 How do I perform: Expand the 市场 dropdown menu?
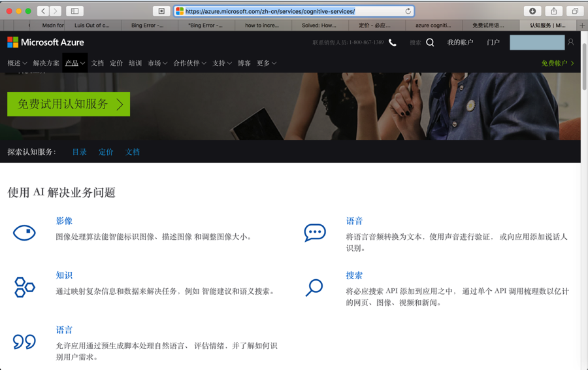(x=157, y=63)
